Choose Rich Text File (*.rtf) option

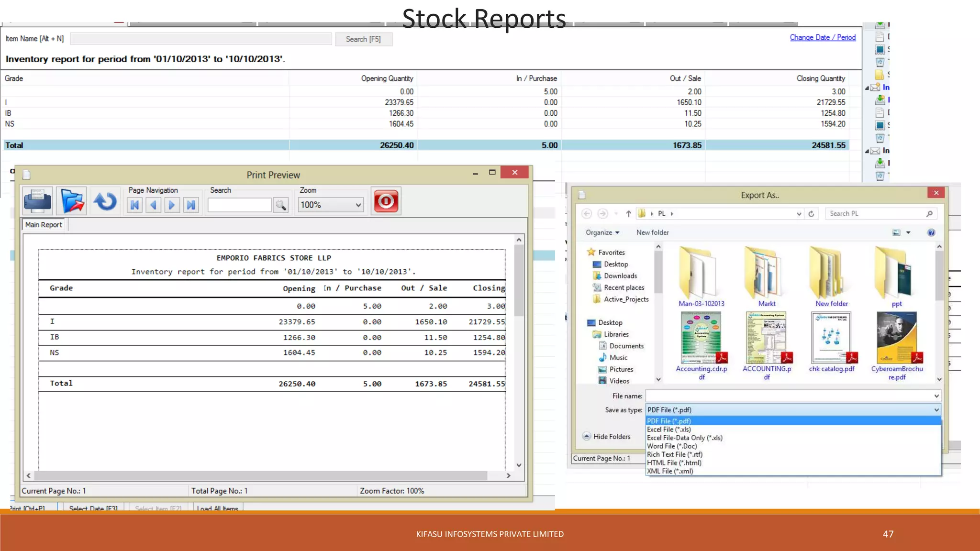[793, 454]
